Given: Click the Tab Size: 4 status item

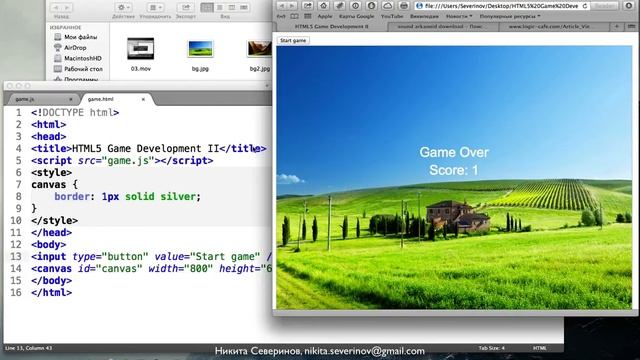Looking at the screenshot, I should [491, 348].
